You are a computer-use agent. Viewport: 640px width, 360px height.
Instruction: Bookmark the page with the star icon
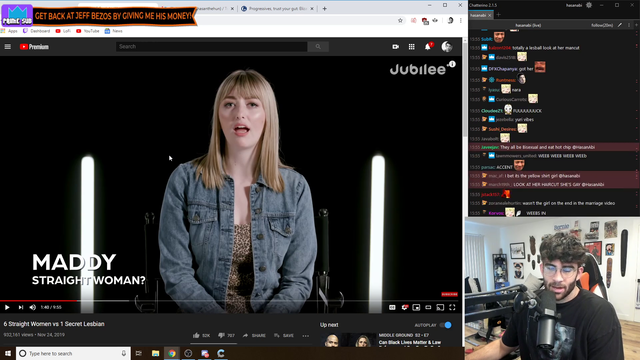click(x=400, y=20)
